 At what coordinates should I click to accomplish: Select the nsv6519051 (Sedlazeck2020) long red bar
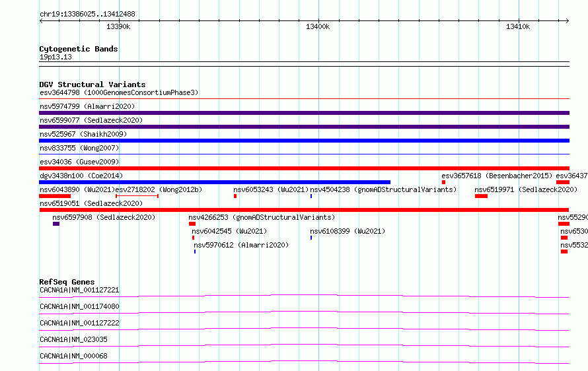tap(304, 210)
